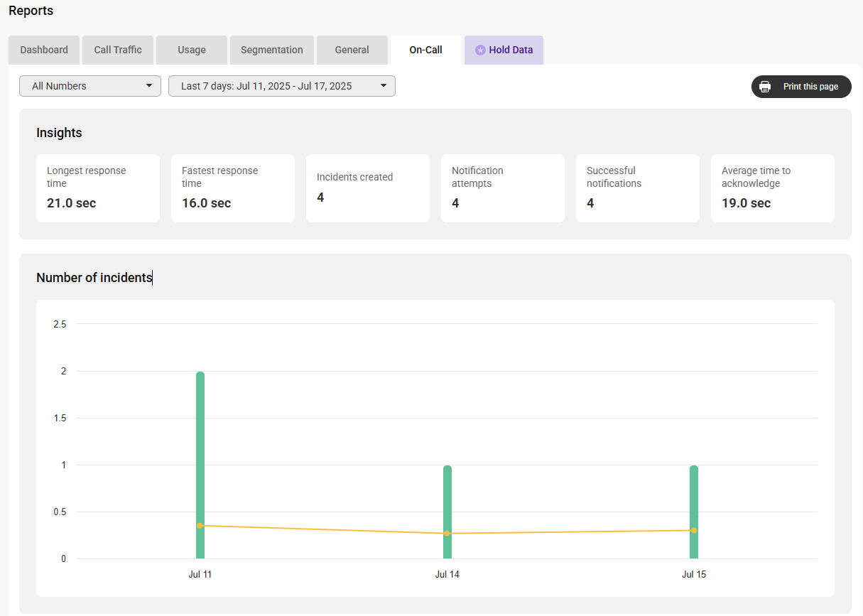Viewport: 863px width, 616px height.
Task: Click the 16.0 sec value
Action: (206, 203)
